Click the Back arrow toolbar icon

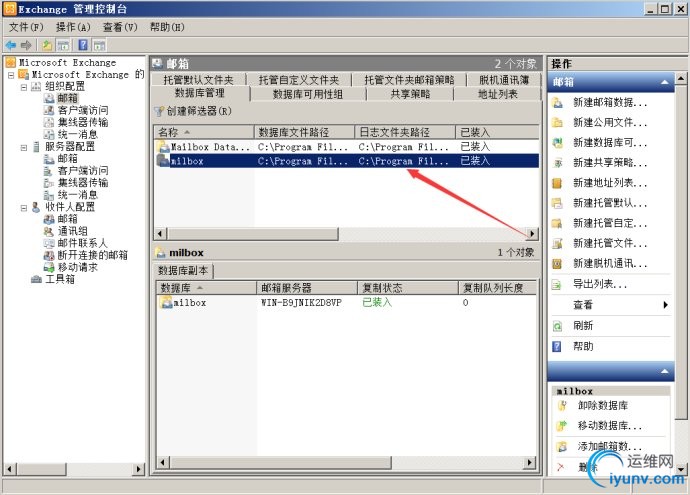coord(11,45)
